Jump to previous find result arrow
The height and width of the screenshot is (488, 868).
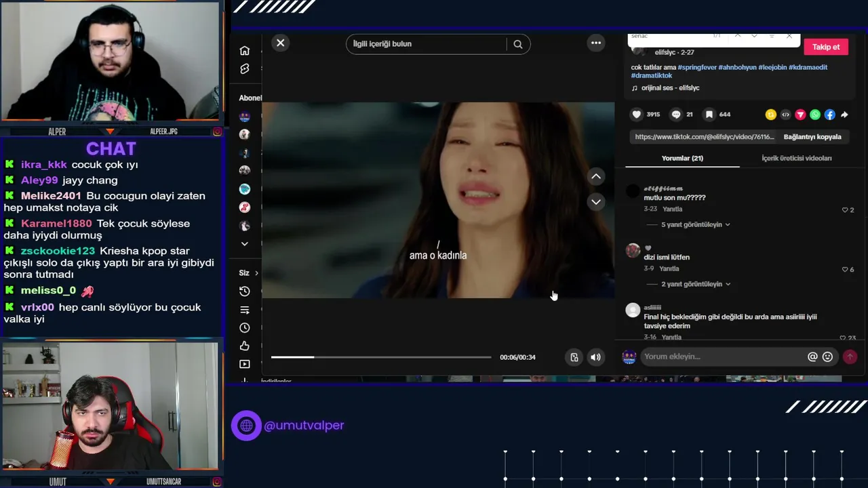click(737, 36)
